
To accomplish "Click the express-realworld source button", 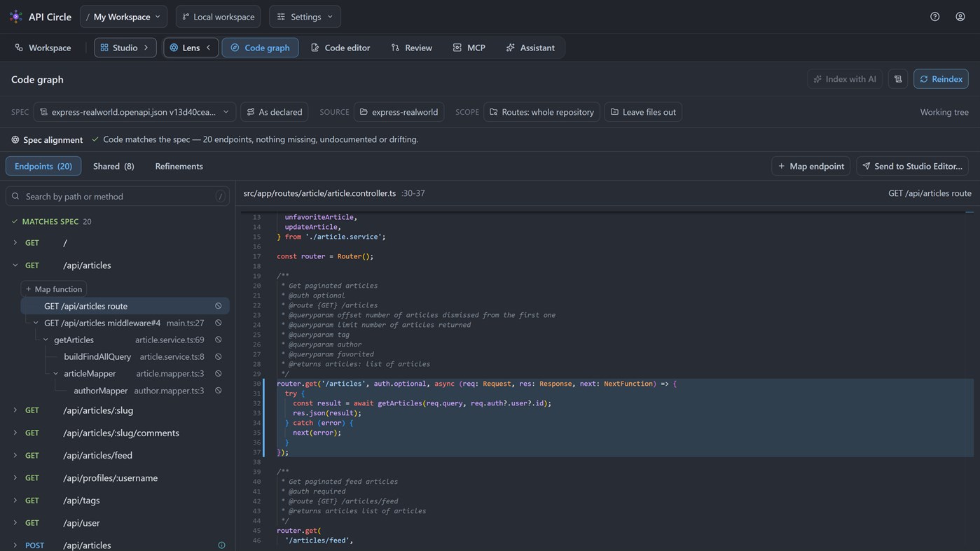I will [x=399, y=112].
